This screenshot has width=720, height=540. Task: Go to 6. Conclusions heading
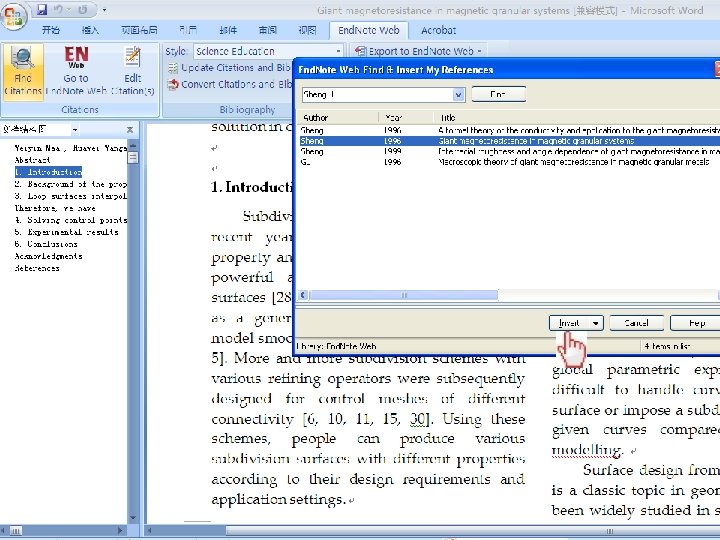pos(45,244)
